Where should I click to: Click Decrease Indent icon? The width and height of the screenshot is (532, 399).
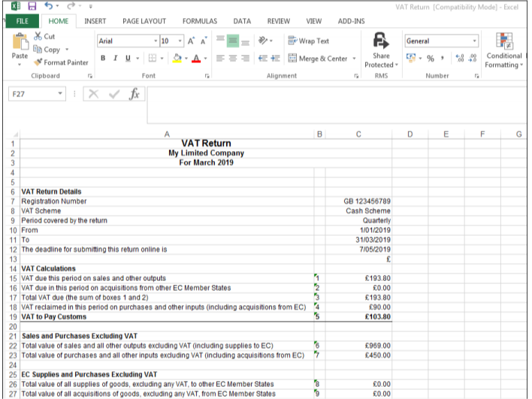[x=262, y=59]
